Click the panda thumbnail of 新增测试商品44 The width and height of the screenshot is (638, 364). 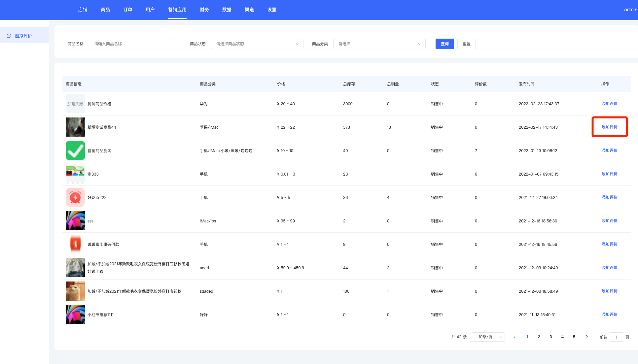tap(75, 127)
